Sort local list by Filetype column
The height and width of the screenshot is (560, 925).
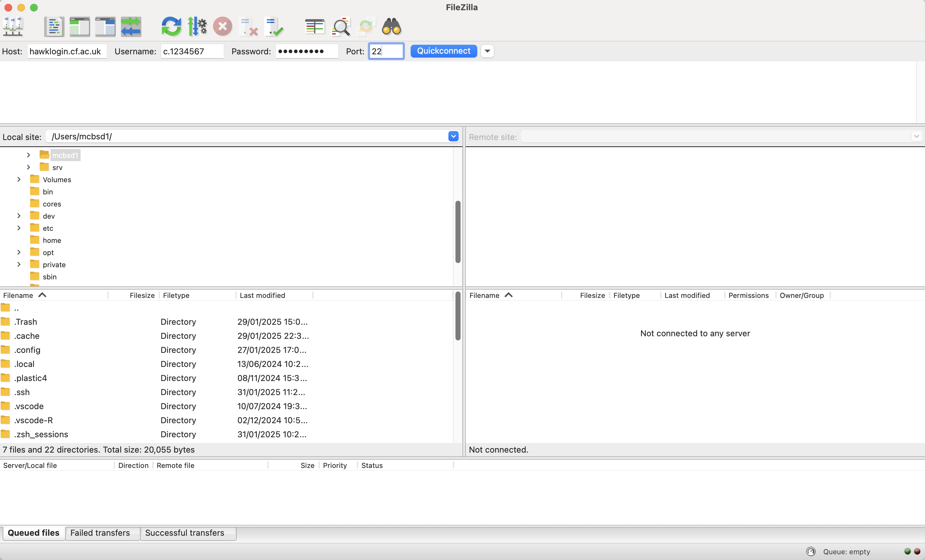pyautogui.click(x=198, y=295)
